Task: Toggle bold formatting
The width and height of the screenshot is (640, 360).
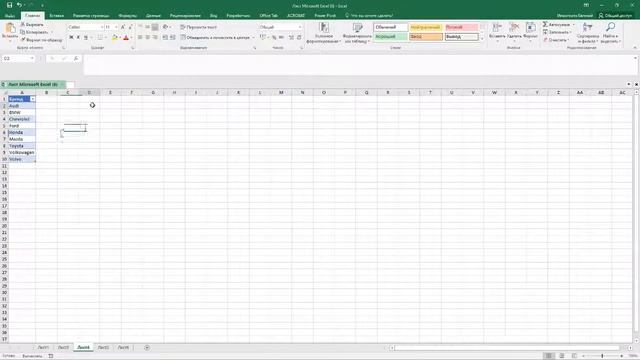Action: [71, 37]
